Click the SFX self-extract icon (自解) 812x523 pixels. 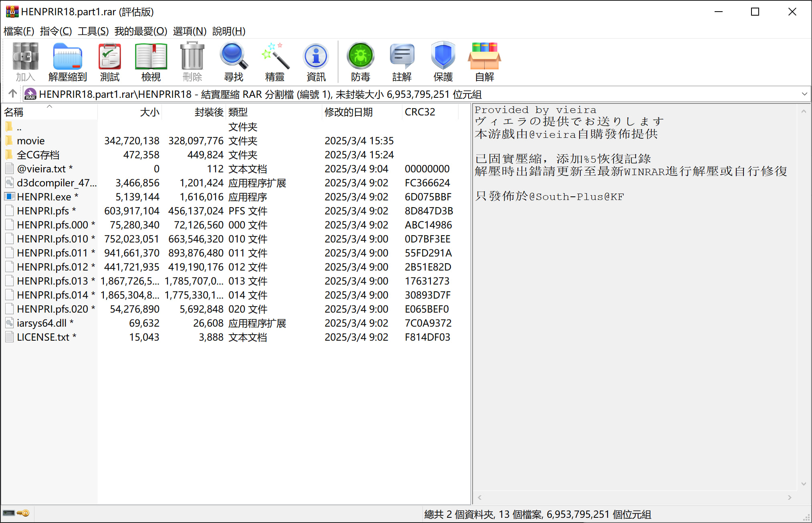pyautogui.click(x=484, y=62)
